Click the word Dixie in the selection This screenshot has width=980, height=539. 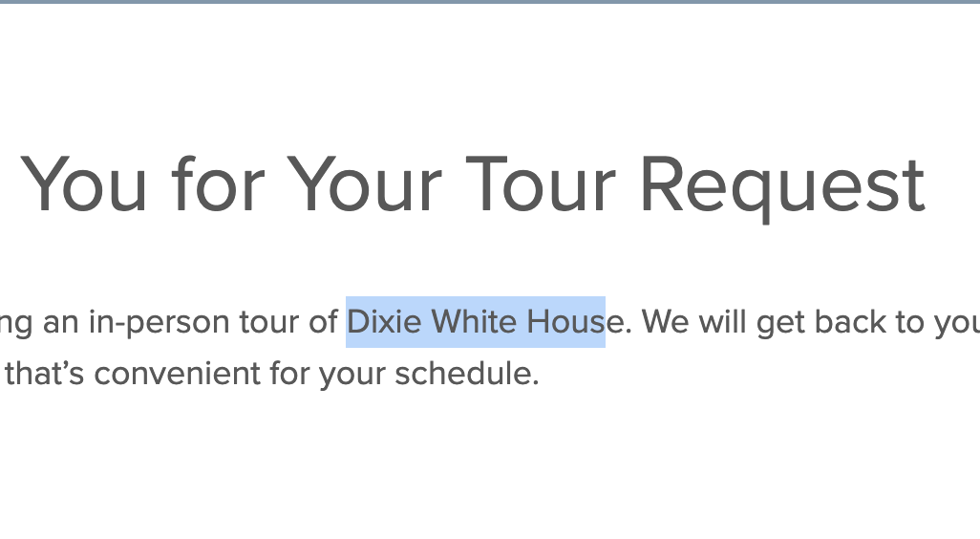coord(384,322)
